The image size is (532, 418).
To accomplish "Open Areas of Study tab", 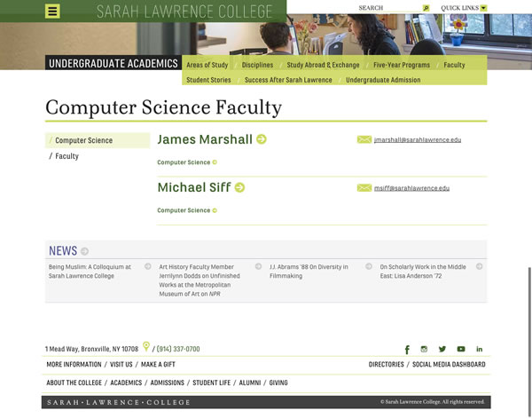I will point(207,65).
